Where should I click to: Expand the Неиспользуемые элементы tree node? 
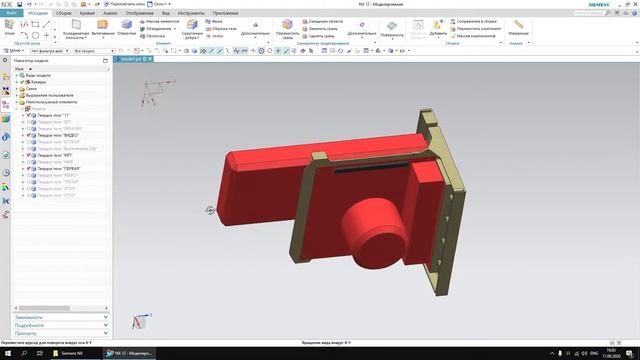point(17,102)
